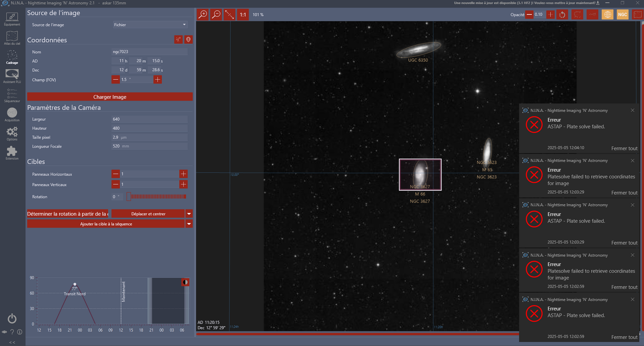Image resolution: width=644 pixels, height=346 pixels.
Task: Click the zoom out magnifier icon
Action: click(216, 15)
